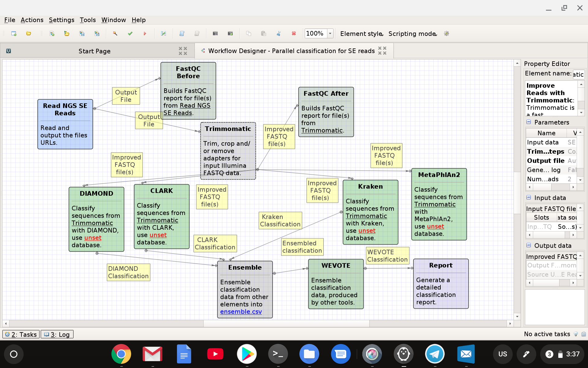Select the WEVOTE workflow element
This screenshot has width=588, height=368.
click(336, 284)
